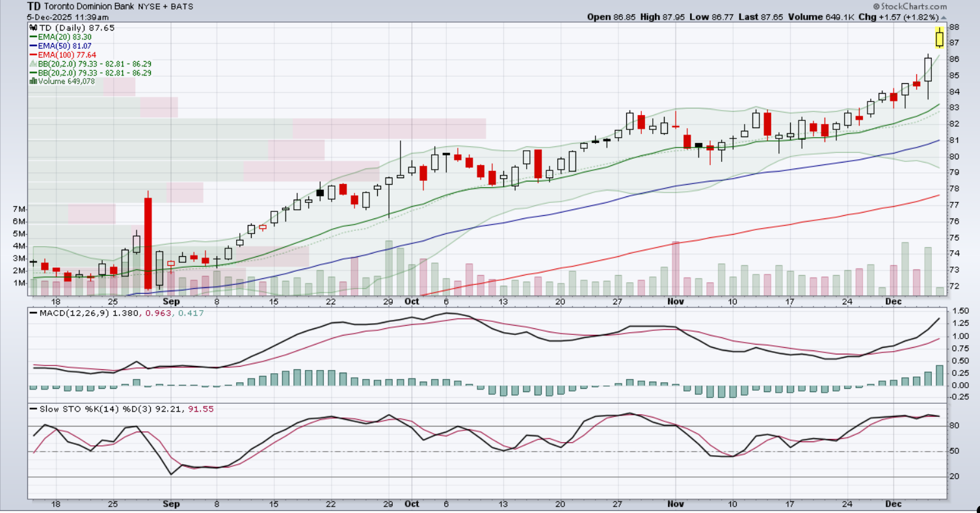
Task: Click the 85 price axis label
Action: 955,75
